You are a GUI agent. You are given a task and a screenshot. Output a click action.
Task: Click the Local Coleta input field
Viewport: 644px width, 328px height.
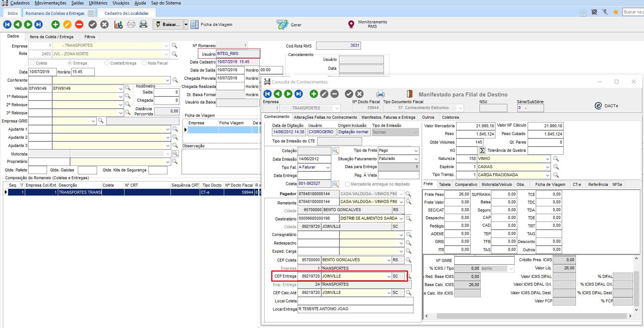[x=355, y=301]
